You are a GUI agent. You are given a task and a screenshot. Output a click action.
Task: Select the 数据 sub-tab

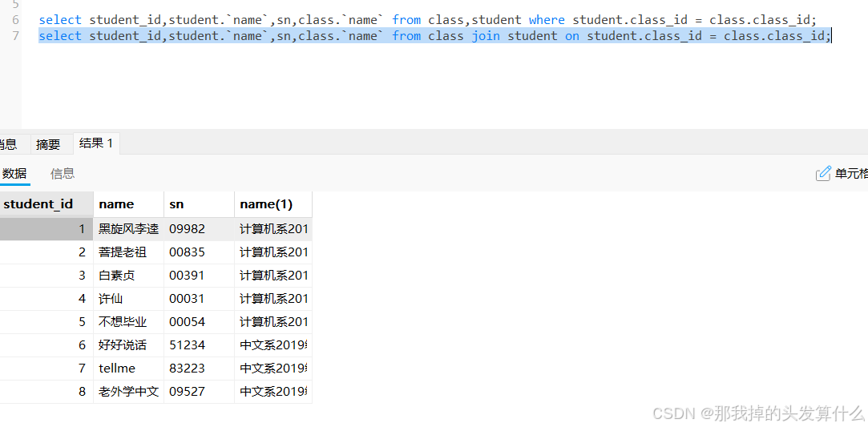pos(14,174)
